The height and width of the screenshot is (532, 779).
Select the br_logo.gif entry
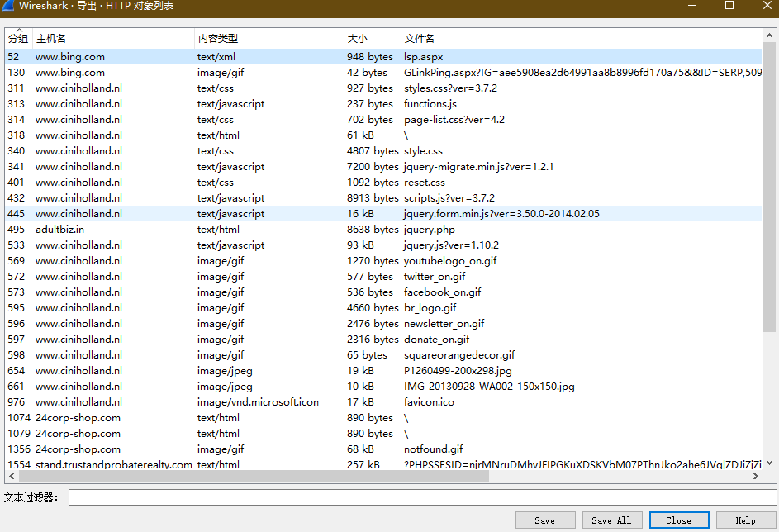[384, 308]
